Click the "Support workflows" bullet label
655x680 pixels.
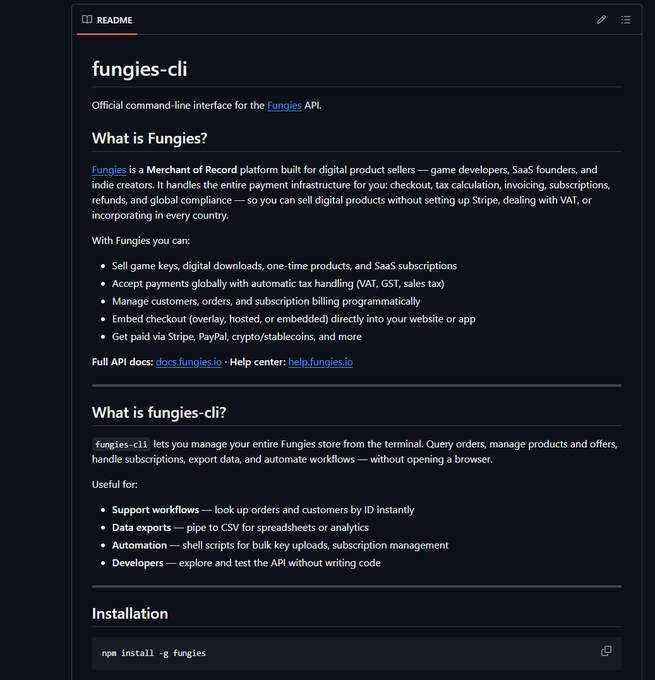(x=155, y=510)
